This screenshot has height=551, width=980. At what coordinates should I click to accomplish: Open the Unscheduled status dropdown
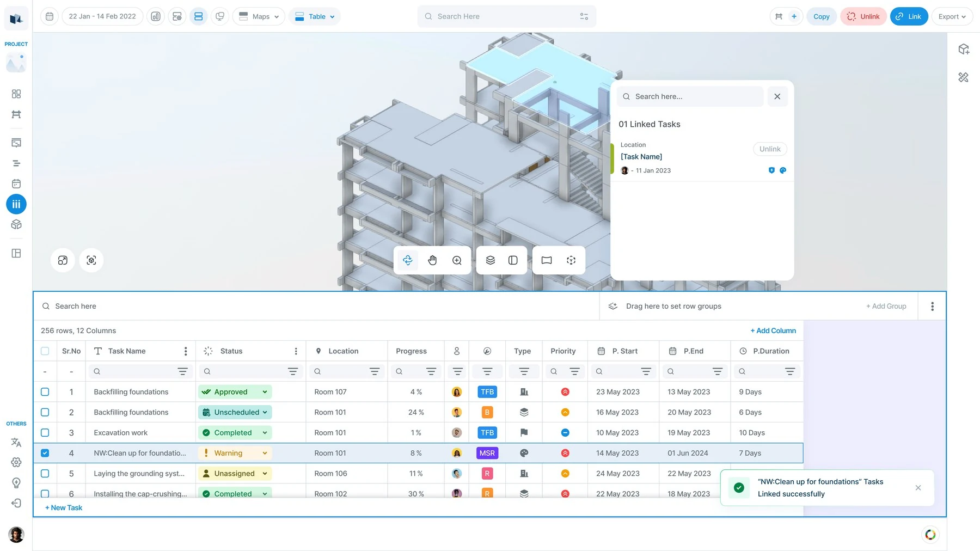pos(235,412)
